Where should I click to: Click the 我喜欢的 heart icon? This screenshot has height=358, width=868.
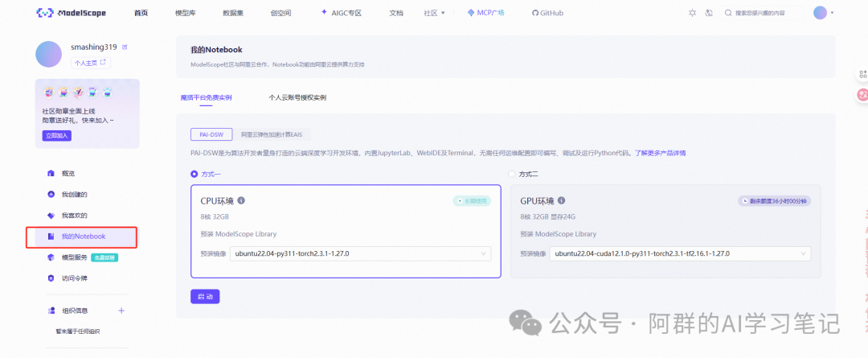(51, 216)
